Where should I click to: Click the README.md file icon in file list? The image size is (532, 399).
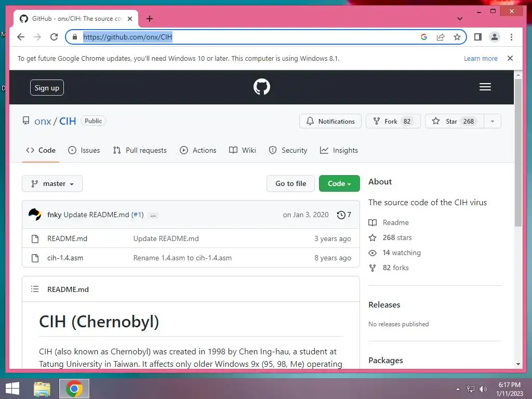(x=35, y=239)
